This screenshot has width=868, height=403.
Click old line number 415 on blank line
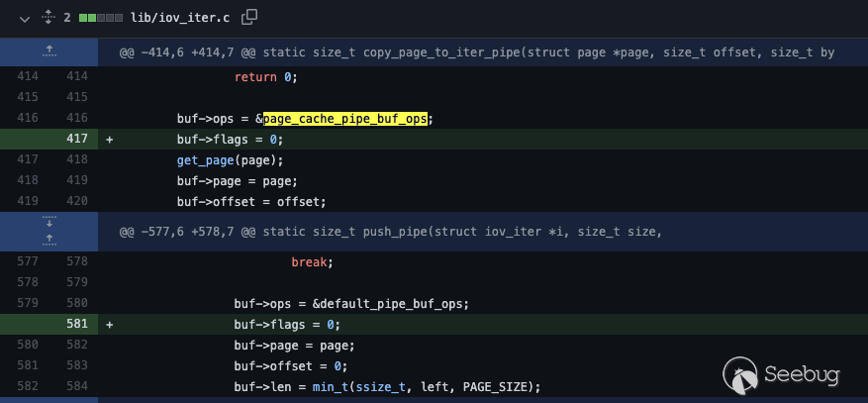[x=28, y=97]
